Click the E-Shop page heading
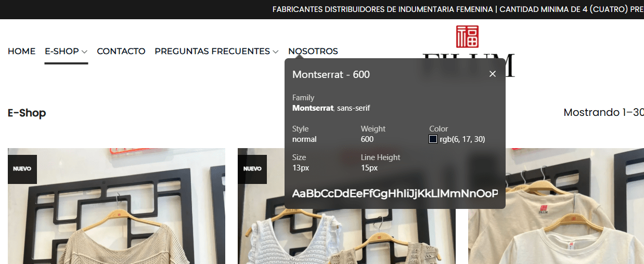 [27, 113]
